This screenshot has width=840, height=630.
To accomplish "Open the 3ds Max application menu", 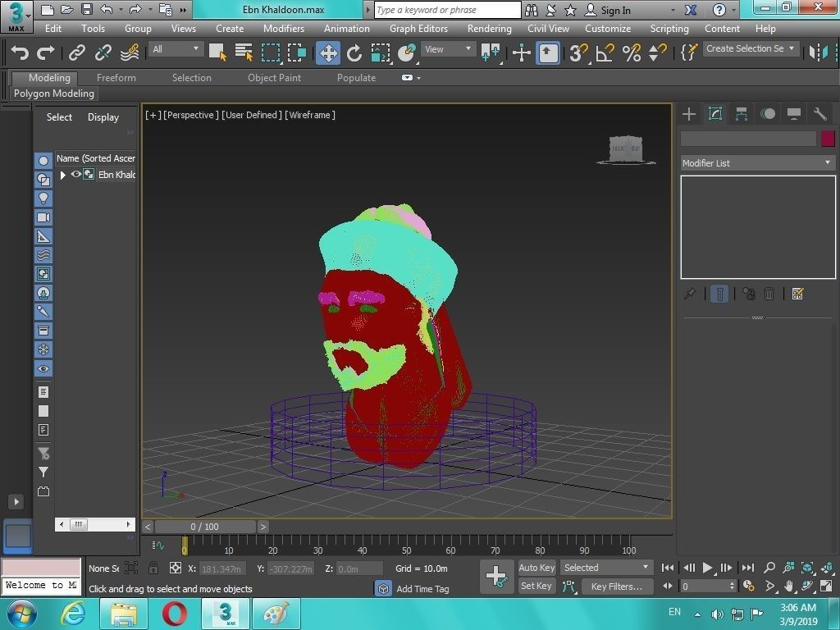I will pos(16,16).
